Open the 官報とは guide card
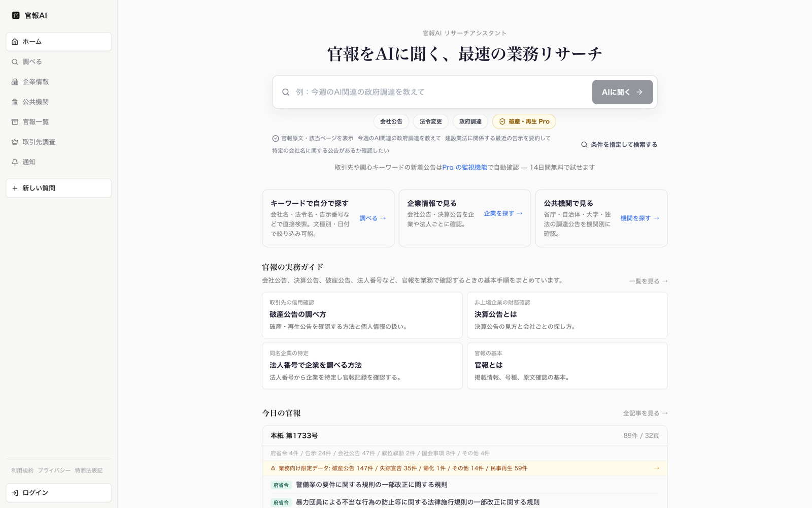 click(x=567, y=366)
